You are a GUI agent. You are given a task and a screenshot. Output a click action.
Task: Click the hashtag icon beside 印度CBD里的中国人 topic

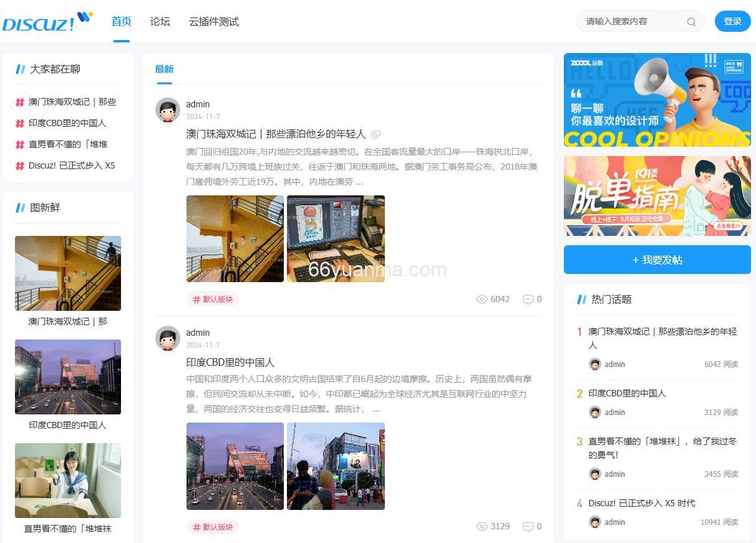click(19, 123)
